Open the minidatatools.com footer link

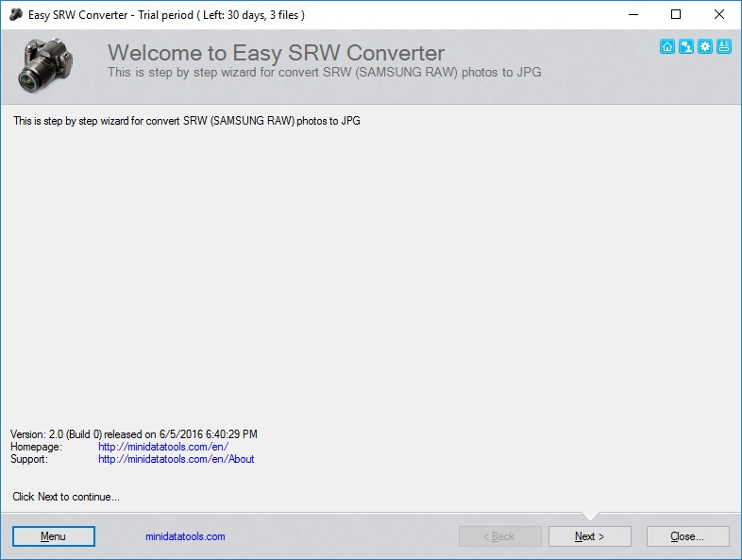coord(185,536)
